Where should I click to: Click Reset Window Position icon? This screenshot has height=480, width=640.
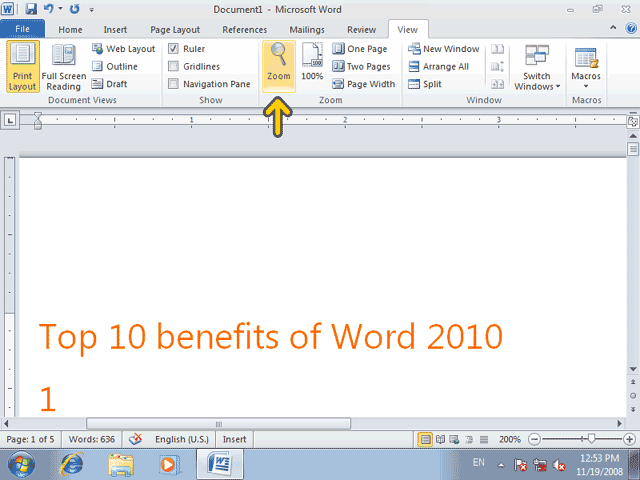497,84
